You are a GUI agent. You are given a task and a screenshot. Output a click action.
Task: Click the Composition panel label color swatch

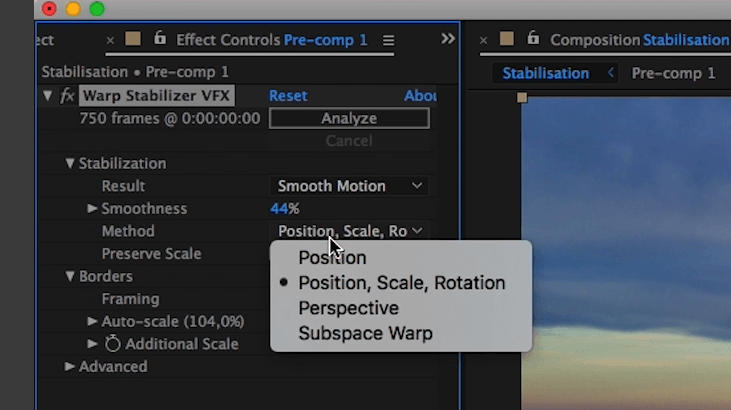coord(507,39)
